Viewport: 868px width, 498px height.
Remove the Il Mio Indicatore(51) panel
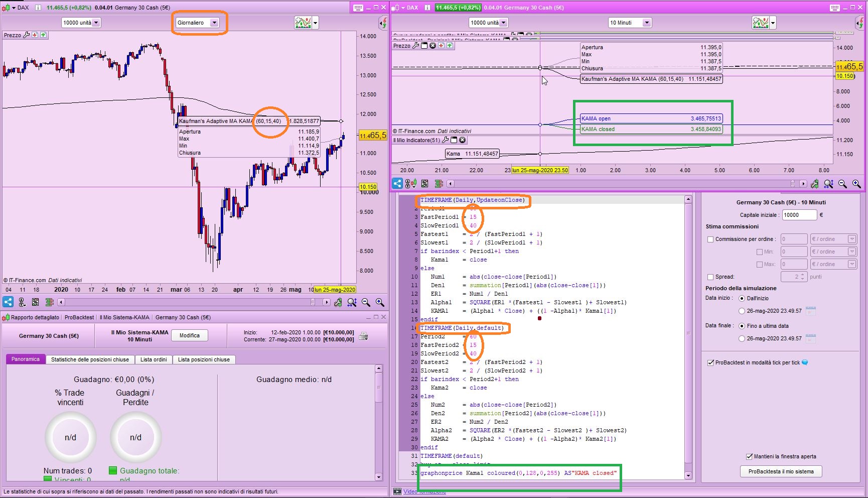click(x=463, y=140)
